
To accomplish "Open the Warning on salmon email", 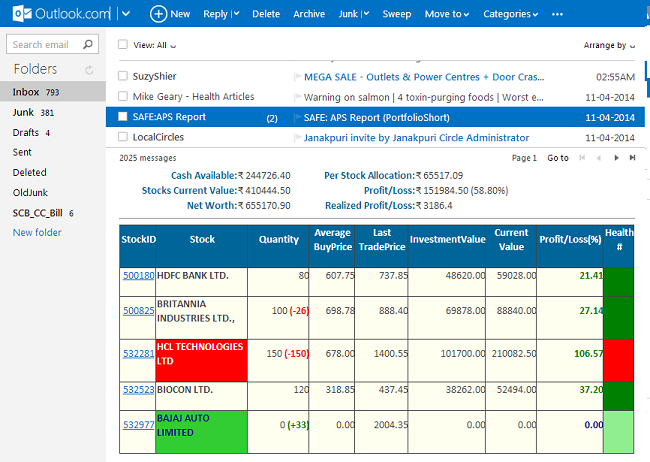I will click(x=423, y=97).
